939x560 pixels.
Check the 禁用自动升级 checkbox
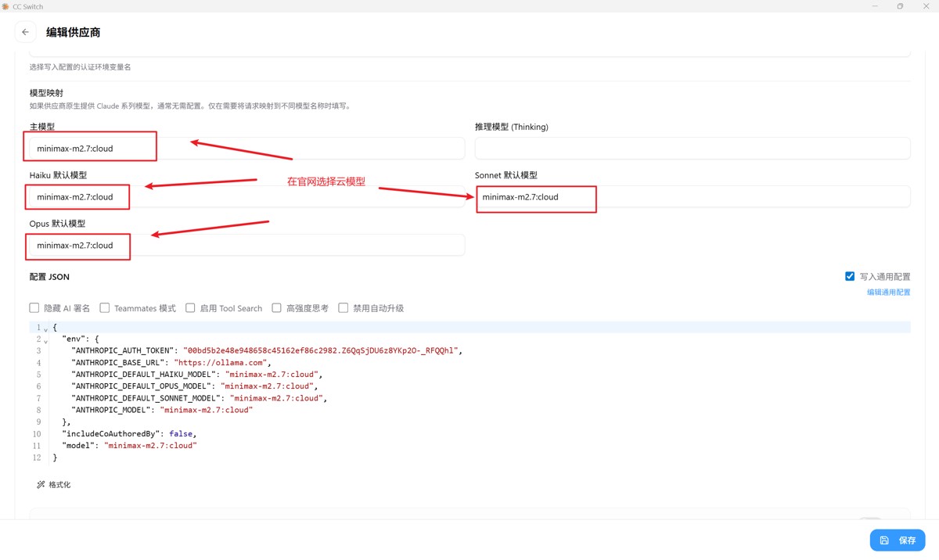click(x=343, y=308)
